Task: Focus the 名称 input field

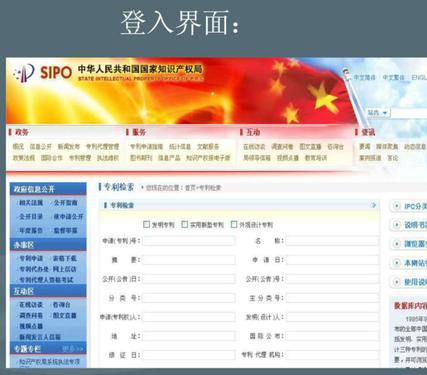Action: [x=332, y=241]
